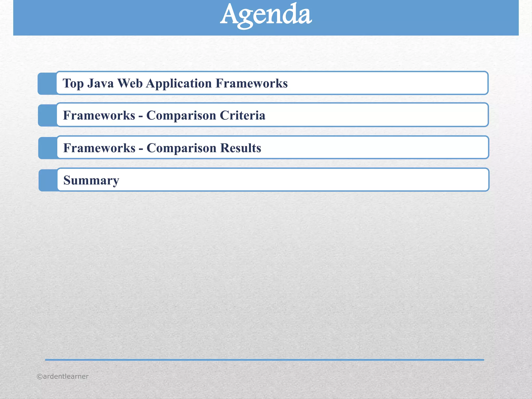Select Frameworks - Comparison Results agenda item
532x399 pixels.
(x=162, y=148)
